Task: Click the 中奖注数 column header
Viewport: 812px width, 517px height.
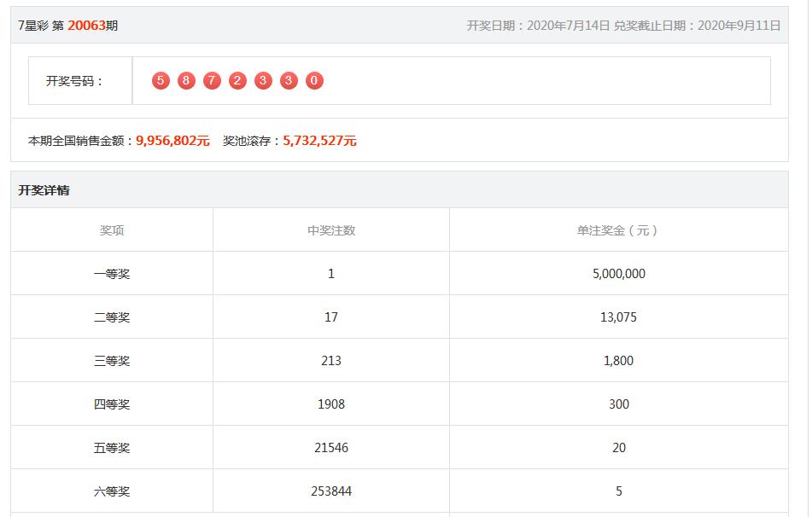Action: coord(331,230)
